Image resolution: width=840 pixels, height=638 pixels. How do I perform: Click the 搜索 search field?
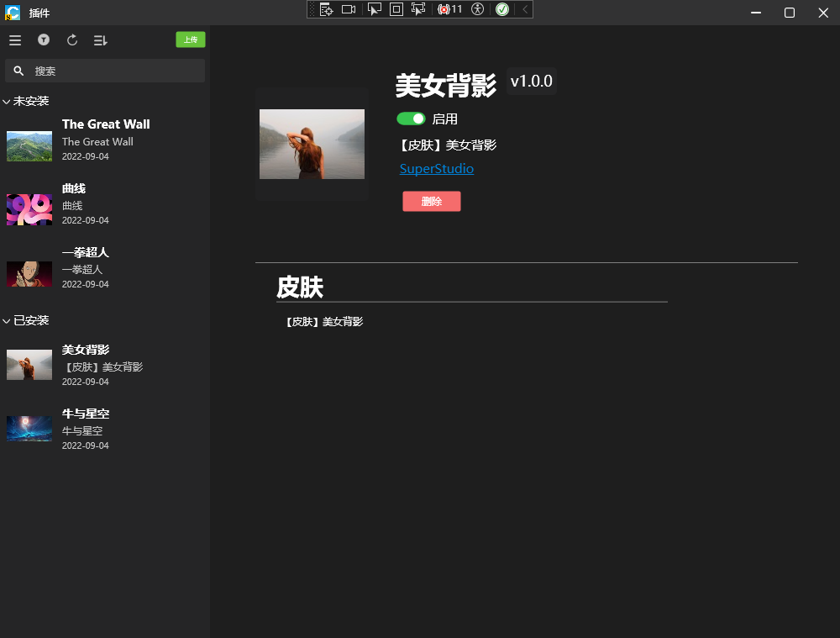click(x=104, y=71)
